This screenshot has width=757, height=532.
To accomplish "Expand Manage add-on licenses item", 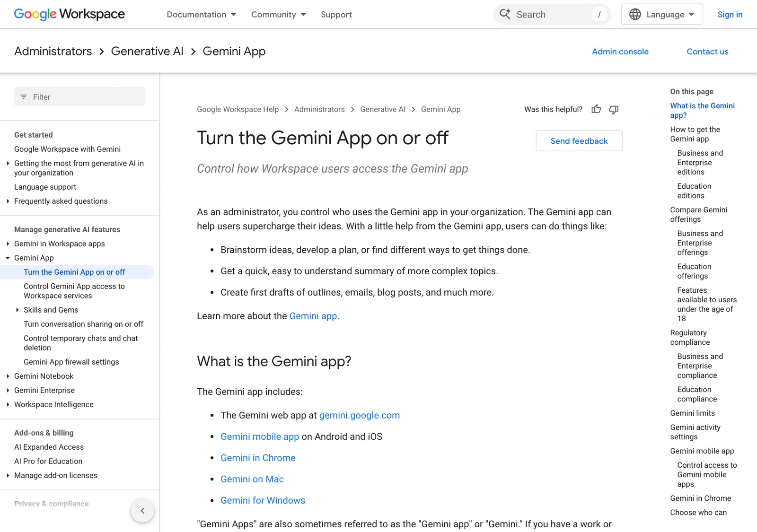I will click(x=8, y=475).
